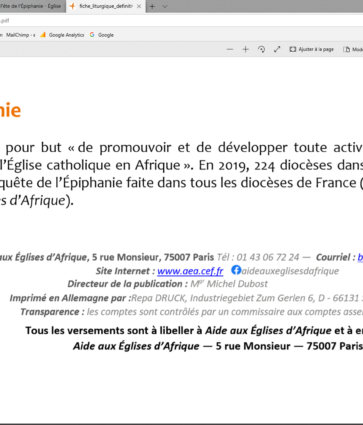Zoom out with the minus icon
Screen dimensions: 363x425
230,49
